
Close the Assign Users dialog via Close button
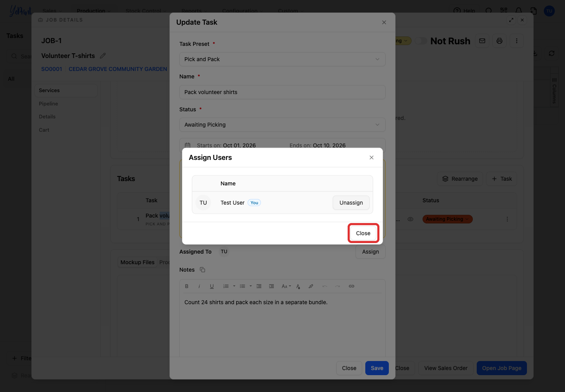[363, 233]
